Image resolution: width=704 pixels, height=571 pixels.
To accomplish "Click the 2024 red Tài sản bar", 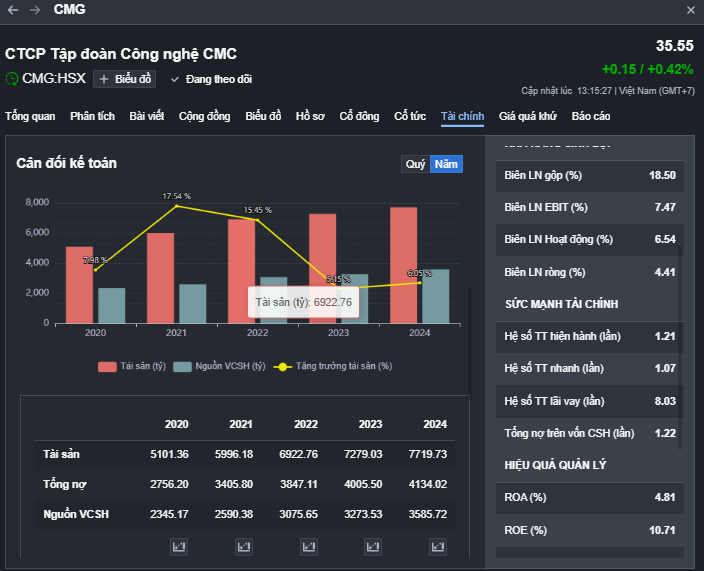I will tap(403, 265).
